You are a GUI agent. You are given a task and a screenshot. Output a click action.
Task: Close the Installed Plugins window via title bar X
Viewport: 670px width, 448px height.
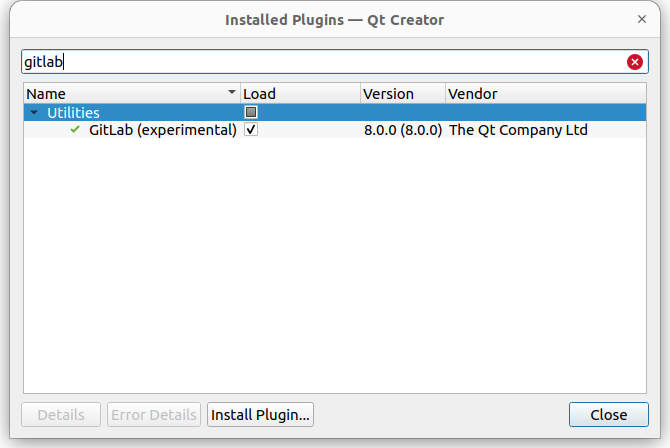pos(641,19)
